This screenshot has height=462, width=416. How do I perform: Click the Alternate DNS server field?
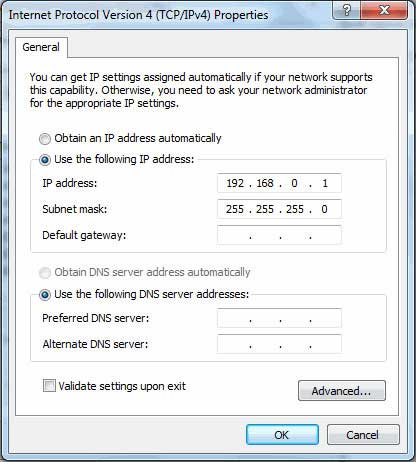279,344
